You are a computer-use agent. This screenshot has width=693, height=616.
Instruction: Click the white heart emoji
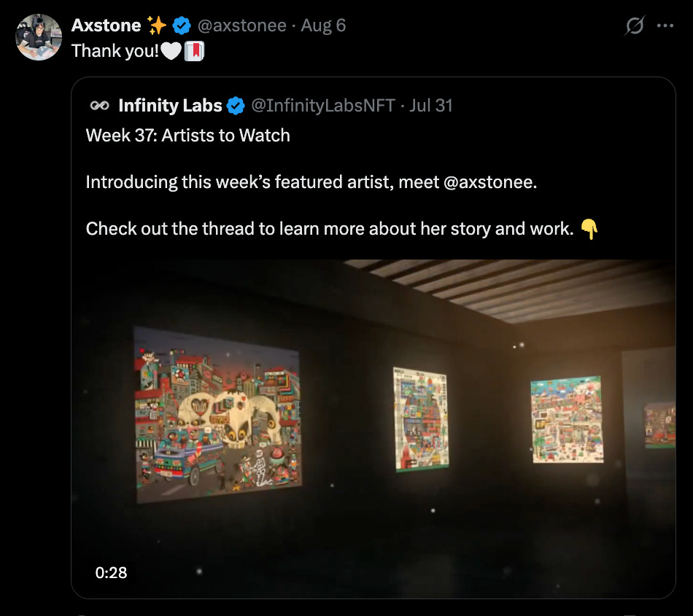[x=171, y=51]
